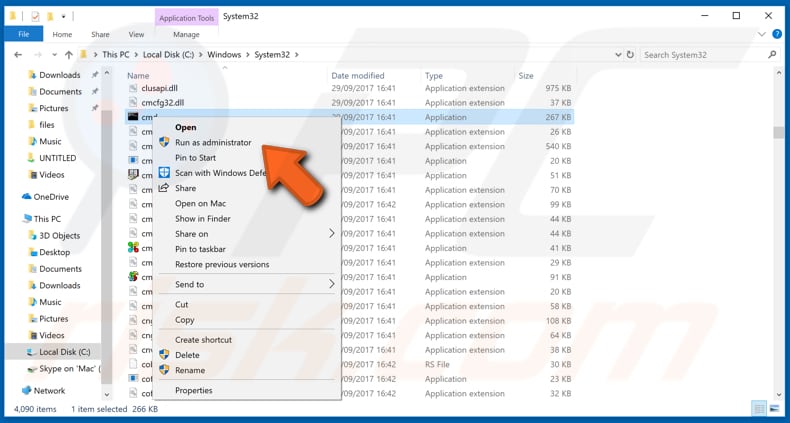Screen dimensions: 790x423
Task: Select Create shortcut entry
Action: pyautogui.click(x=204, y=340)
